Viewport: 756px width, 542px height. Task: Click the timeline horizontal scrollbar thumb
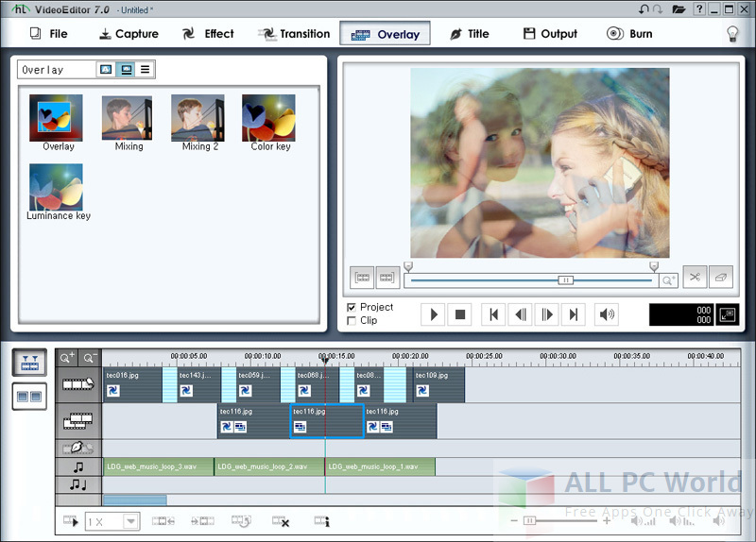coord(135,500)
